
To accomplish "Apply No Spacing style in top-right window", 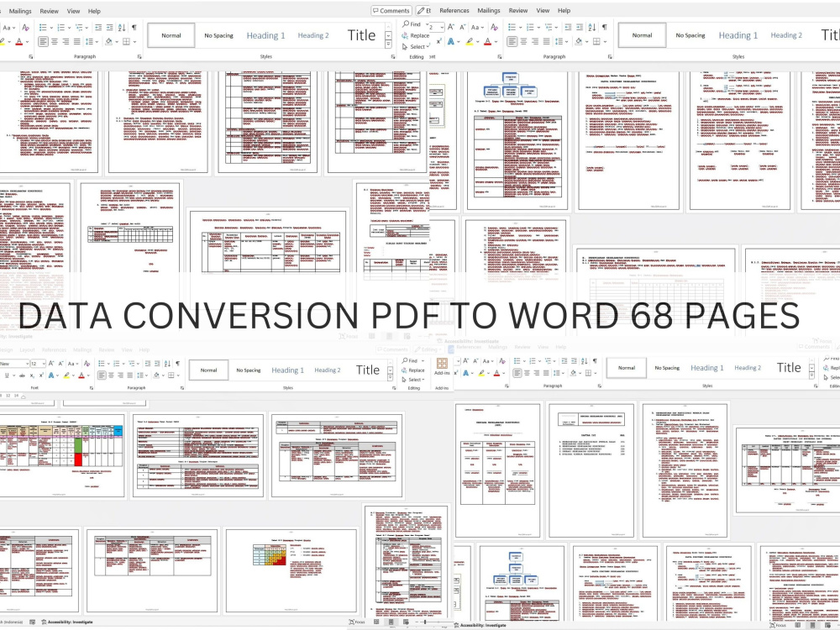I will pyautogui.click(x=690, y=35).
